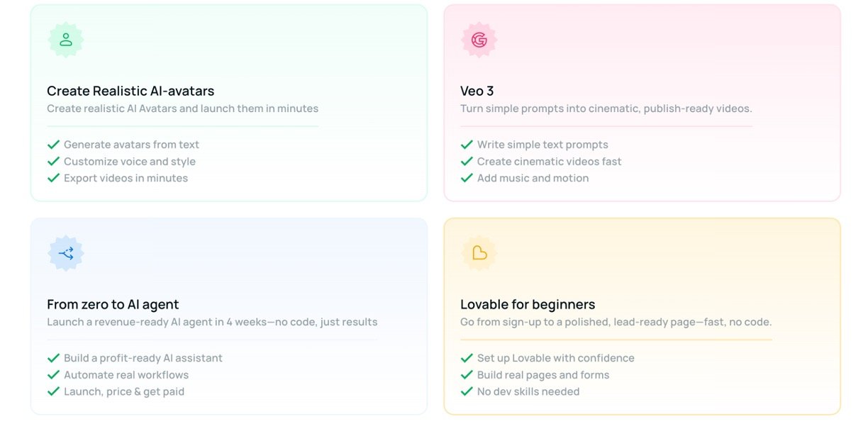Click the yellow Lovable heart icon

tap(479, 253)
